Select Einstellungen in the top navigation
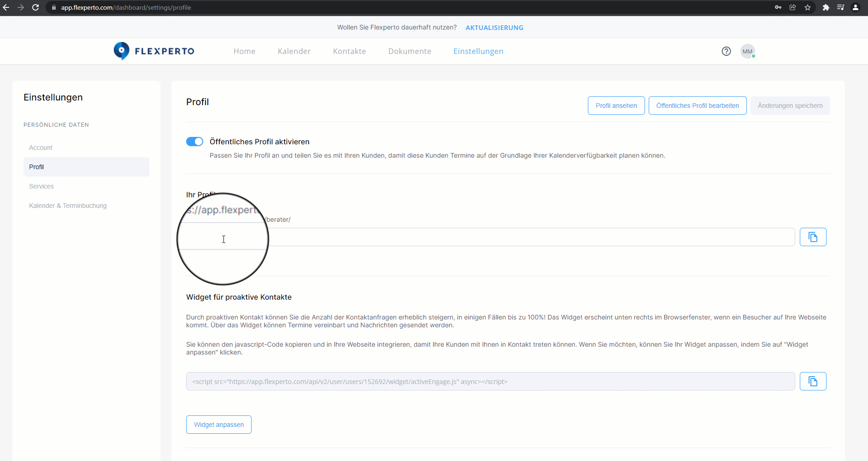868x461 pixels. [x=478, y=51]
